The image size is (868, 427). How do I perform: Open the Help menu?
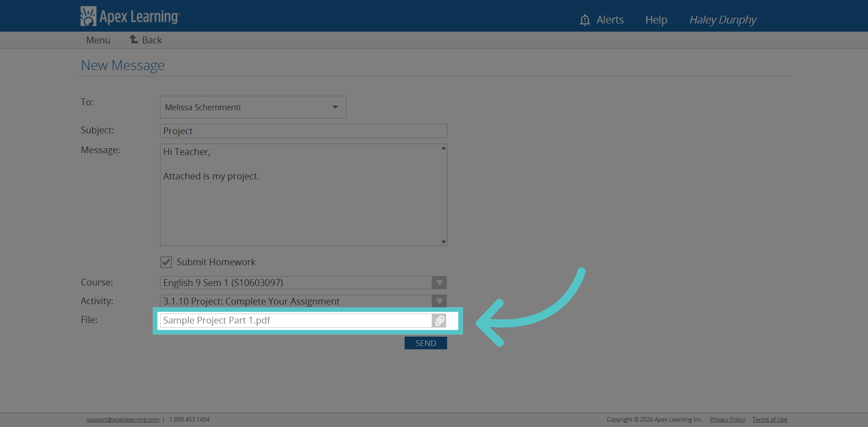coord(656,20)
